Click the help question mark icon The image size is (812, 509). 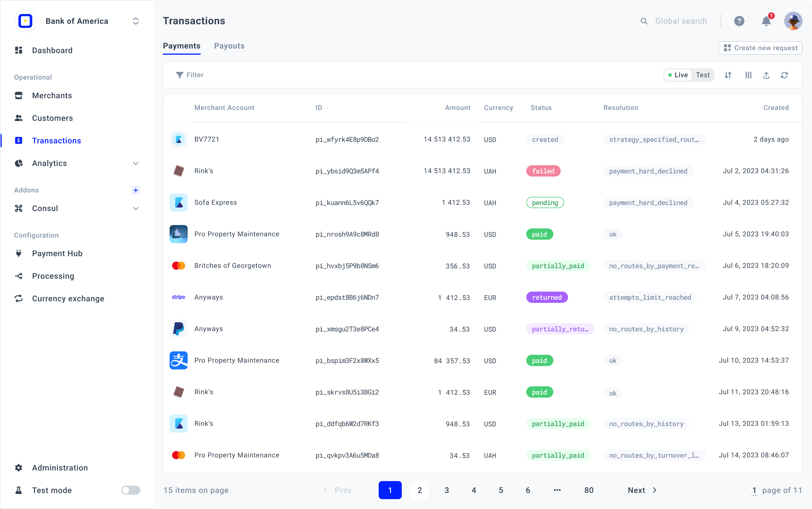[739, 21]
